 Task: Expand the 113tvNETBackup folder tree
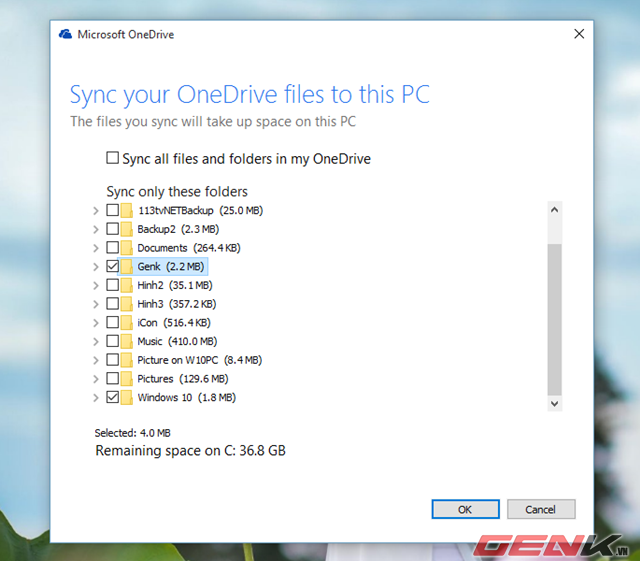(96, 211)
